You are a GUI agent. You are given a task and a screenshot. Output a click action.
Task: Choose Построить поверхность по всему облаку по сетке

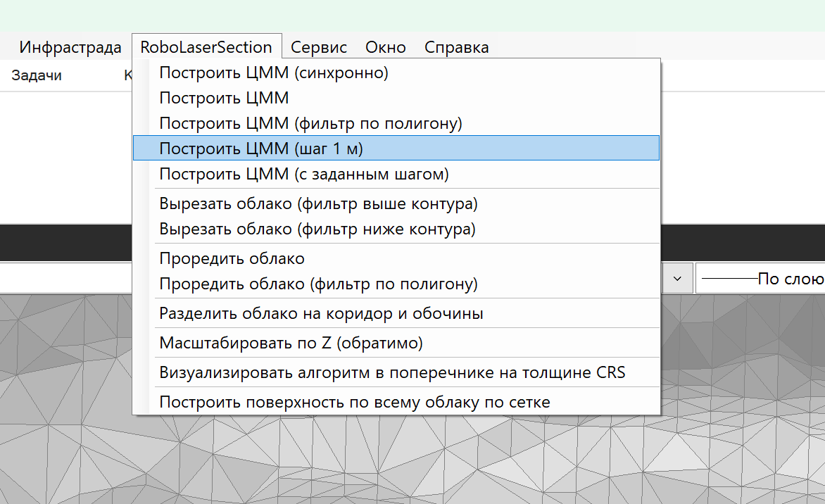pyautogui.click(x=355, y=402)
